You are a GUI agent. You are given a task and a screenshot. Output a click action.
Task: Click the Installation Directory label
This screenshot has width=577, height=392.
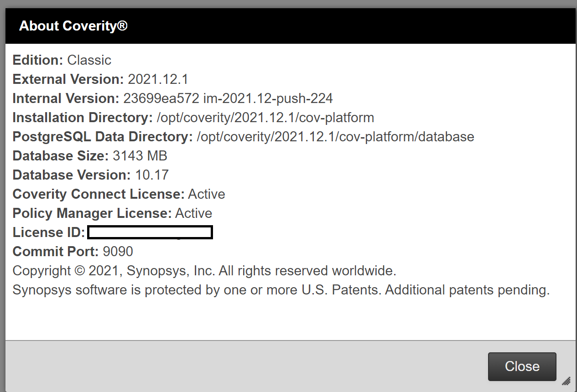pyautogui.click(x=83, y=118)
